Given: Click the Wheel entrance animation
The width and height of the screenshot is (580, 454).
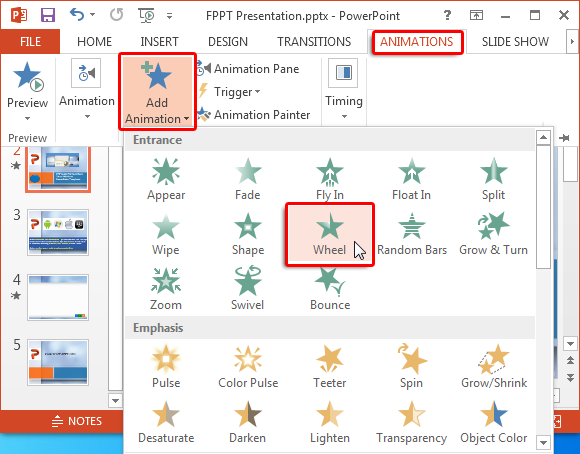Looking at the screenshot, I should click(330, 234).
